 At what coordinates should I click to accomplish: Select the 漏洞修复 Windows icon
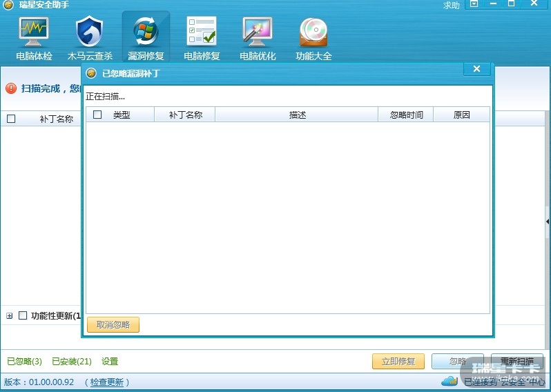(146, 32)
